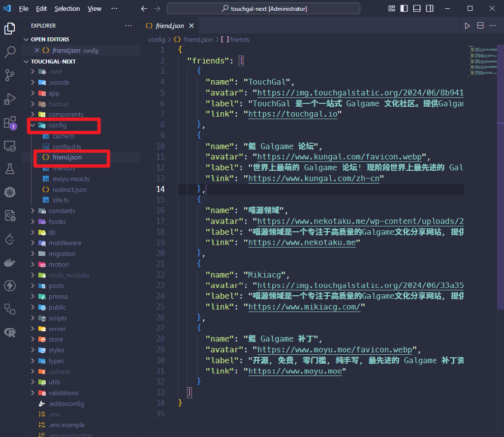Viewport: 504px width, 437px height.
Task: Open the Extensions view with badge
Action: click(10, 122)
